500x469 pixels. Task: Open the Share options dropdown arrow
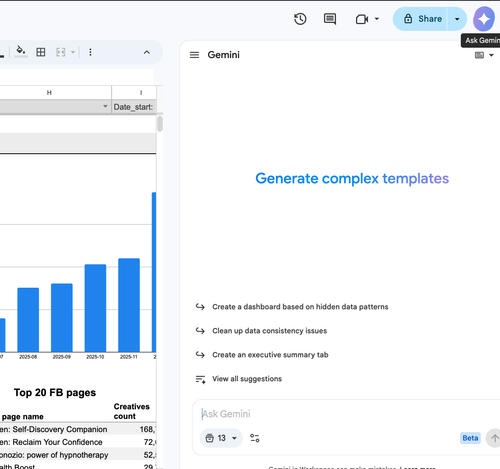pos(457,19)
